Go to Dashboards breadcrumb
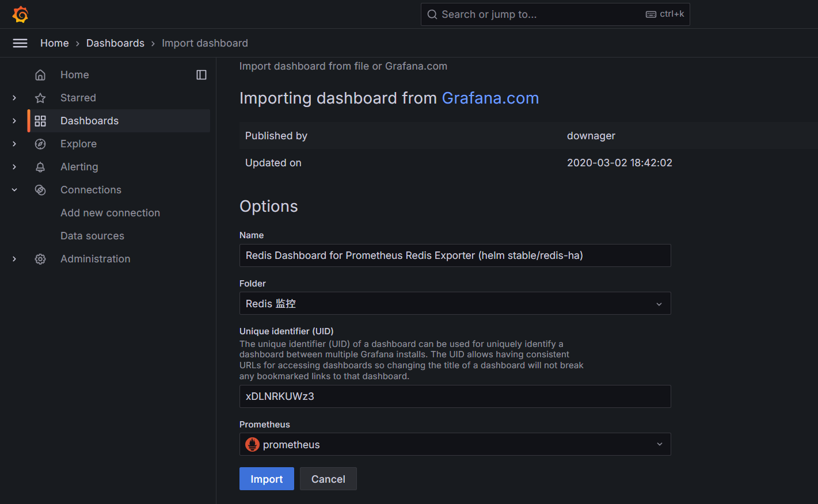The image size is (818, 504). [x=115, y=43]
